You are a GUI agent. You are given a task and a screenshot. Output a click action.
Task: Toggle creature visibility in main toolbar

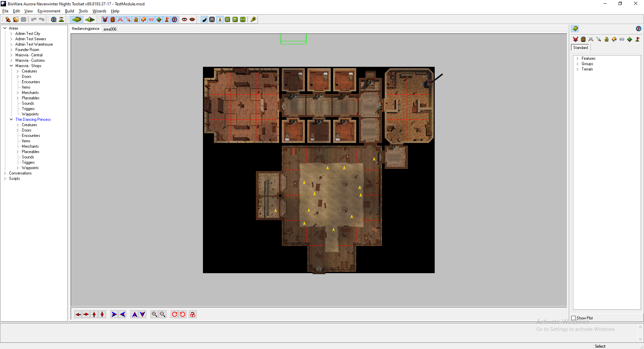click(x=105, y=19)
